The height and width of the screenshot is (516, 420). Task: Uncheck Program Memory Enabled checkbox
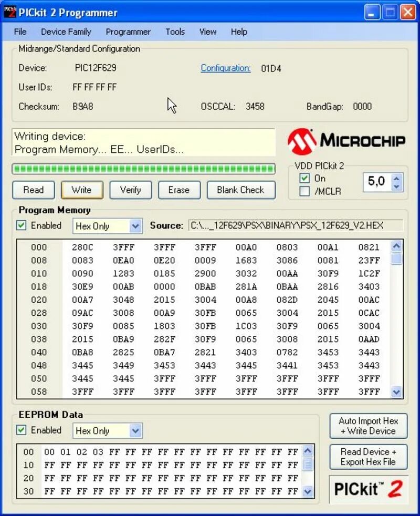22,225
